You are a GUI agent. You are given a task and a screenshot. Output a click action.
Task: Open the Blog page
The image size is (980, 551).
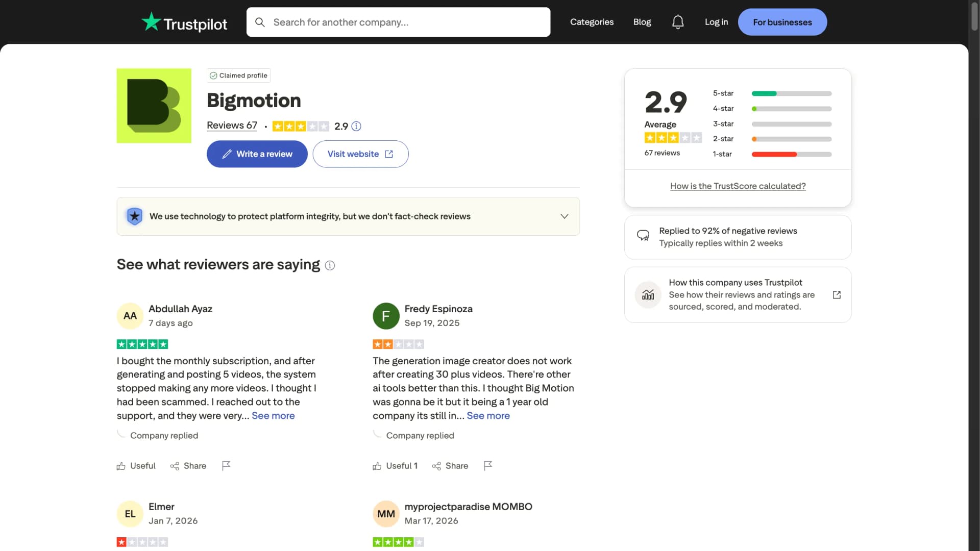[x=642, y=22]
